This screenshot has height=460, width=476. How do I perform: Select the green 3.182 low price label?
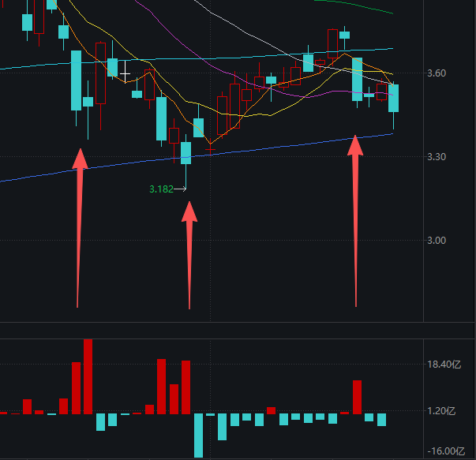[161, 189]
